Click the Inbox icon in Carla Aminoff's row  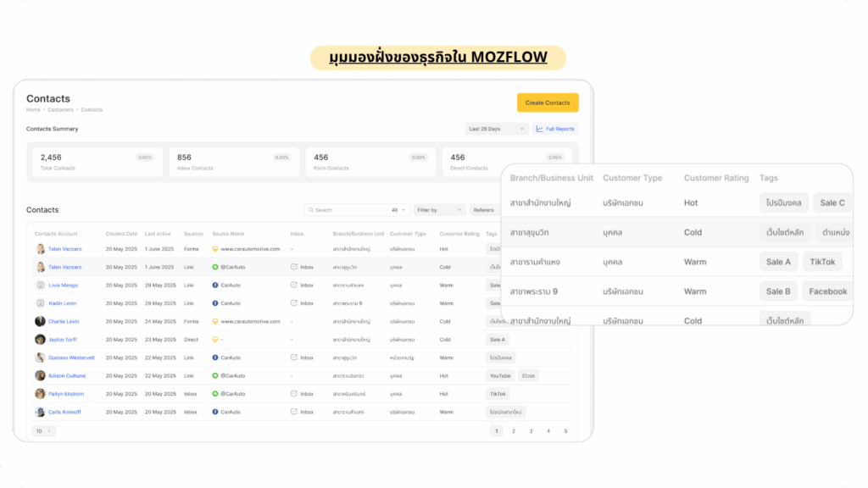click(x=294, y=412)
